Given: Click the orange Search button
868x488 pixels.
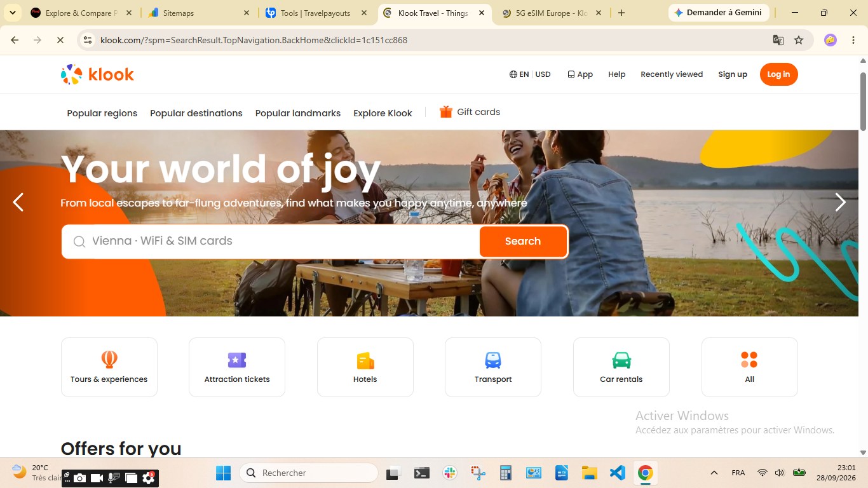Looking at the screenshot, I should point(523,241).
